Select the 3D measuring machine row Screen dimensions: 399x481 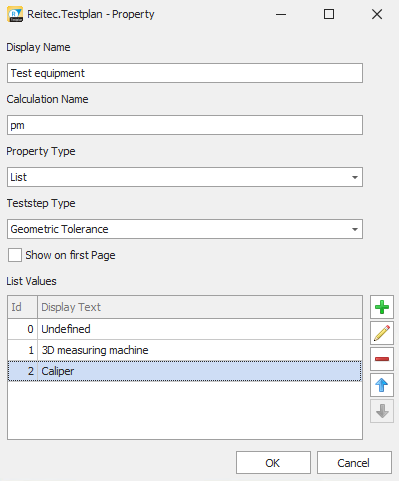(x=185, y=350)
